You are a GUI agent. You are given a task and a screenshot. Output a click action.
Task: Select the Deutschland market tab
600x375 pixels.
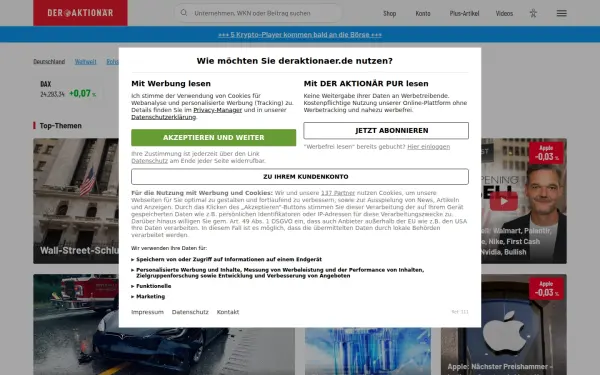coord(49,62)
